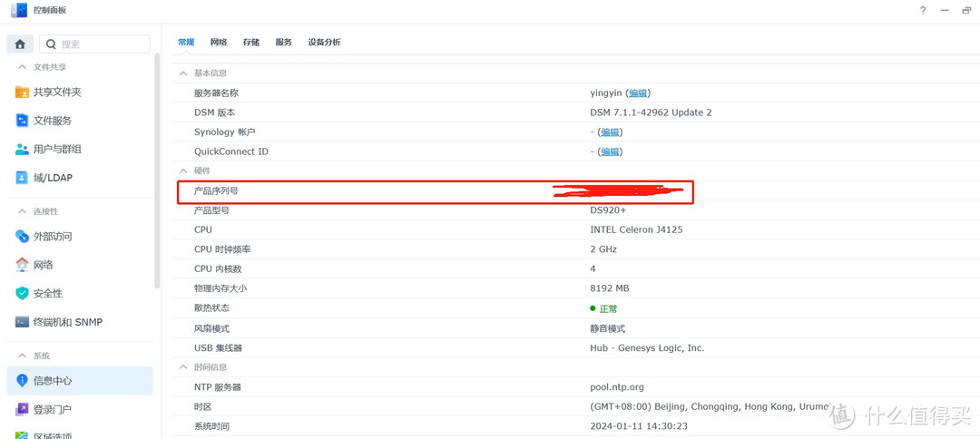Select DSM 7.1.1-42962 Update 2 text
Screen dimensions: 980x439
pyautogui.click(x=651, y=112)
